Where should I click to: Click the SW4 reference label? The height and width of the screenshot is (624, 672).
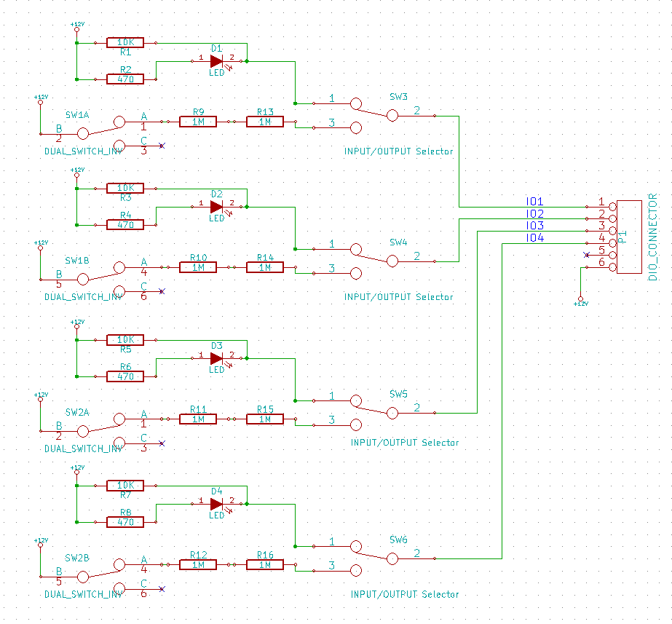(x=398, y=242)
